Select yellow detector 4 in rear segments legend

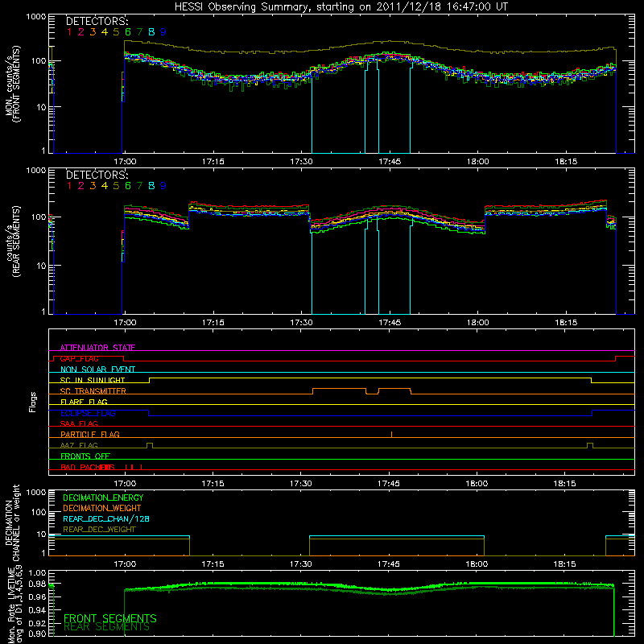click(105, 186)
